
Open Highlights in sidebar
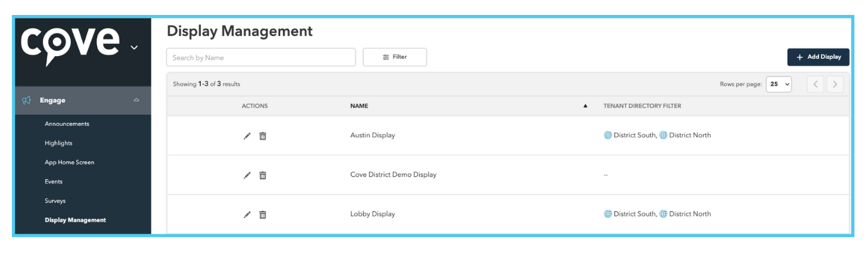[x=58, y=143]
